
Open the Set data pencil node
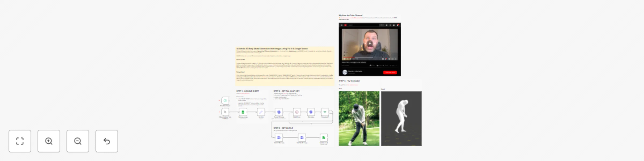pos(261,112)
